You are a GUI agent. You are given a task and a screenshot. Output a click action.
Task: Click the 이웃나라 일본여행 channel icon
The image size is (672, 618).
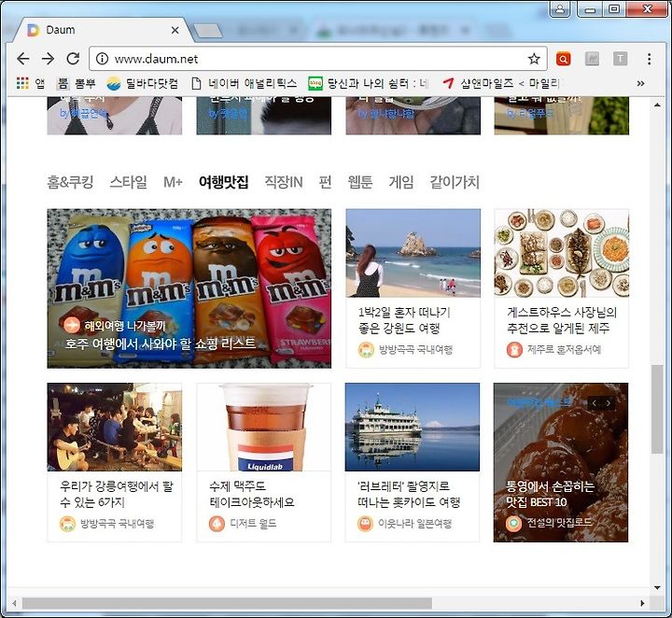pyautogui.click(x=365, y=524)
